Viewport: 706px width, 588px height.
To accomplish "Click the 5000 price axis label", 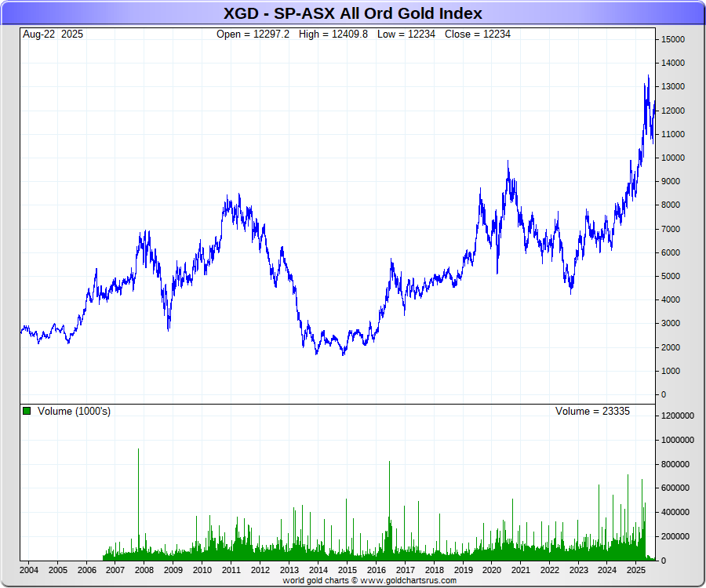I will (671, 276).
